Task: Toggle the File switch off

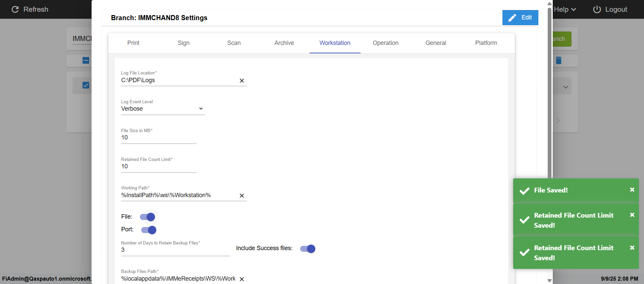Action: (x=148, y=217)
